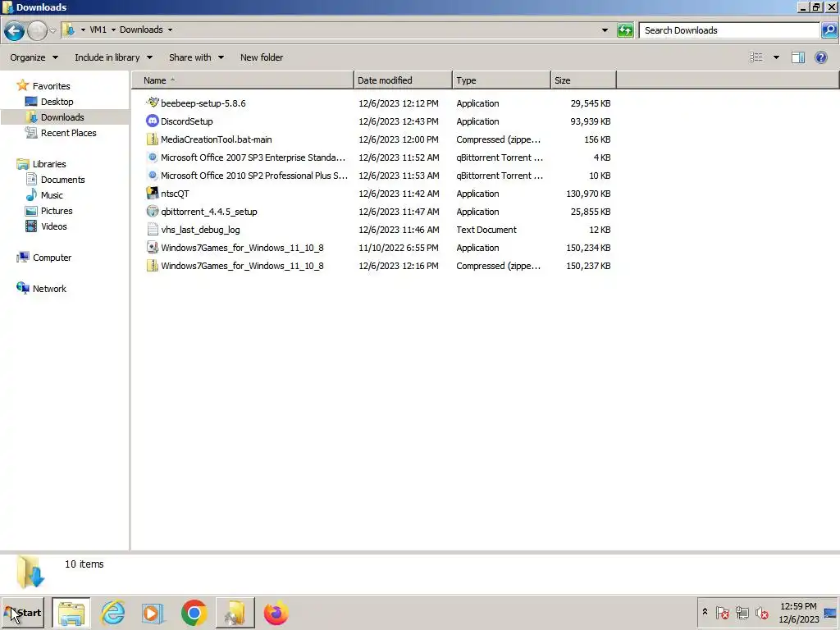840x630 pixels.
Task: Open the Start menu
Action: point(23,613)
